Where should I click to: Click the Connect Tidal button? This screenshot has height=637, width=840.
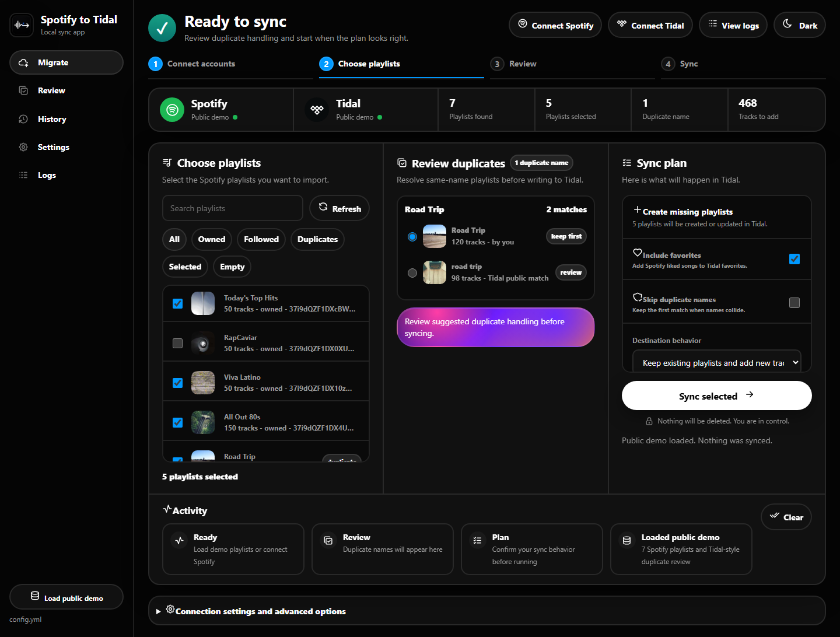coord(650,25)
